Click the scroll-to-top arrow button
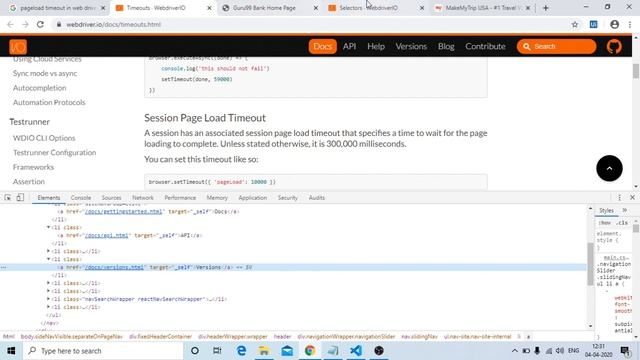This screenshot has width=640, height=360. click(x=609, y=168)
